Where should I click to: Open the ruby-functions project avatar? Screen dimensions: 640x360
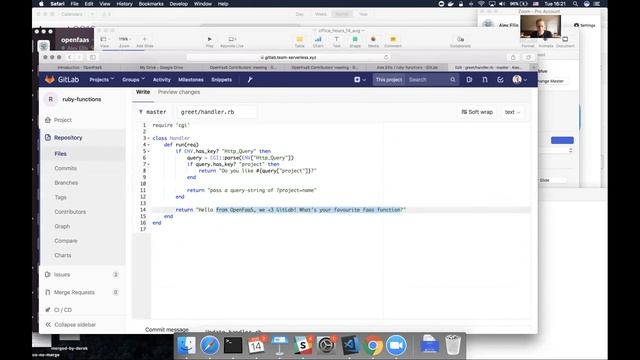coord(51,99)
